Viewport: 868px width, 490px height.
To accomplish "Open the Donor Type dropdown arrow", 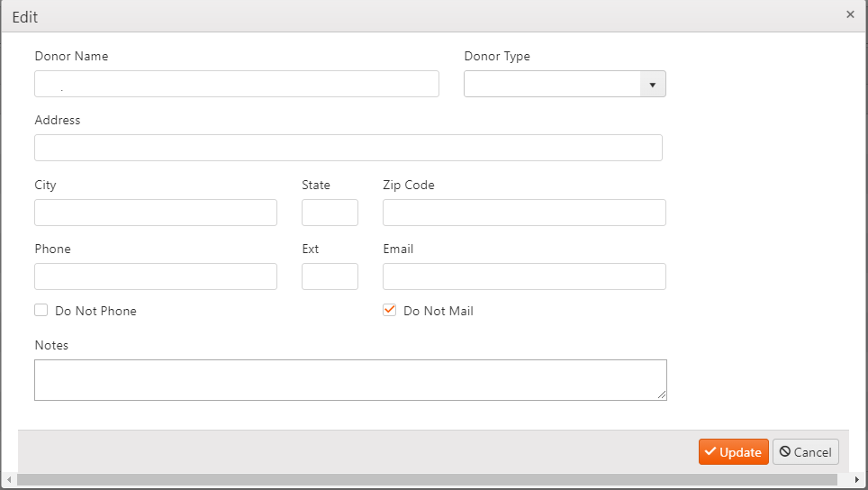I will tap(652, 85).
